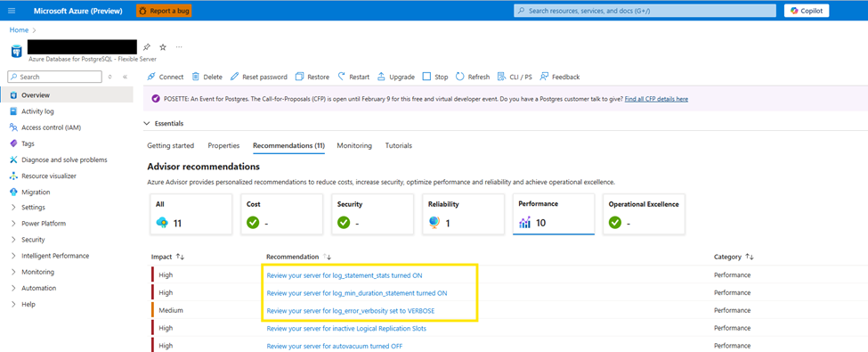The image size is (868, 352).
Task: Open CLI / PS from the toolbar
Action: point(515,77)
